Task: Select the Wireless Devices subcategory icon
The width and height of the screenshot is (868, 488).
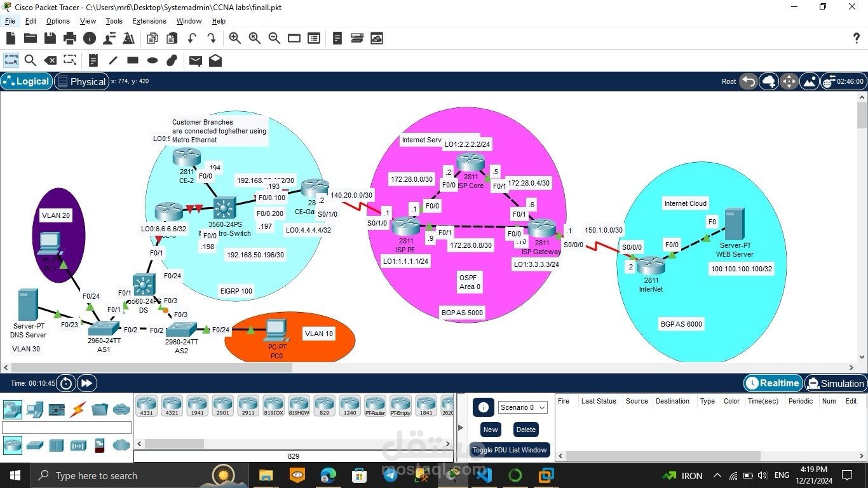Action: (78, 445)
